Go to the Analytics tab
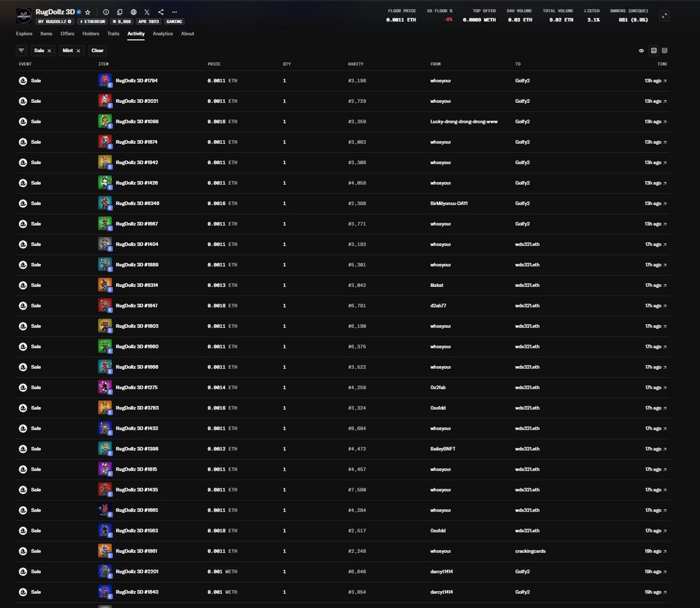Image resolution: width=700 pixels, height=608 pixels. tap(162, 33)
